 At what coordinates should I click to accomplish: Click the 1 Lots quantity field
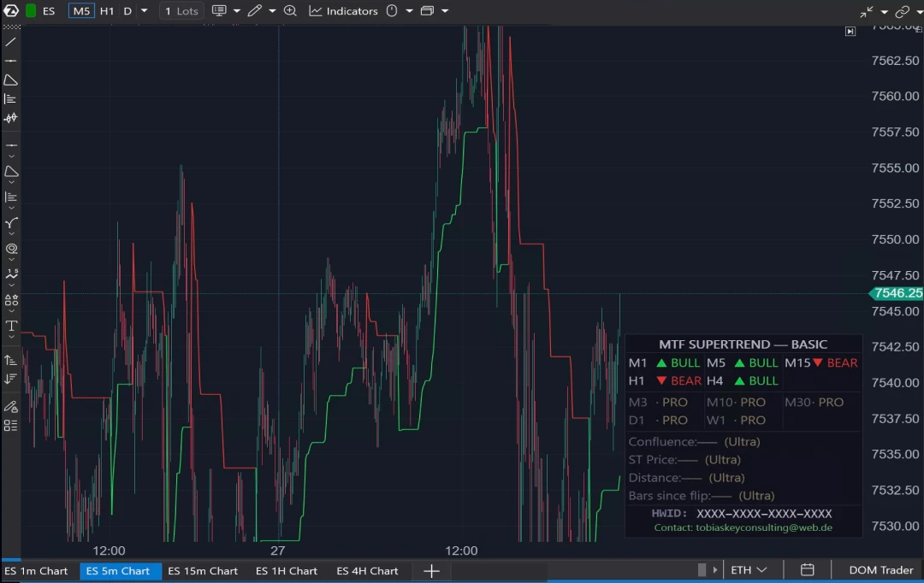tap(181, 10)
